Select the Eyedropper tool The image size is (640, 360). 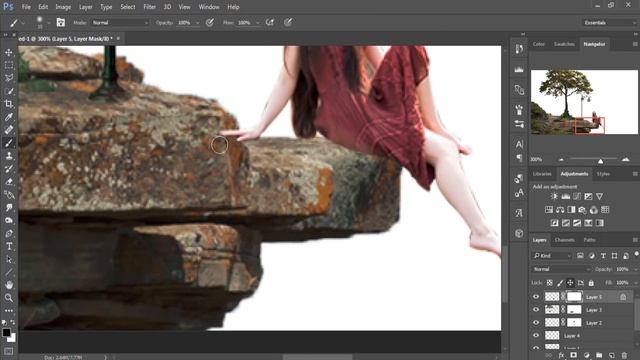click(x=9, y=117)
